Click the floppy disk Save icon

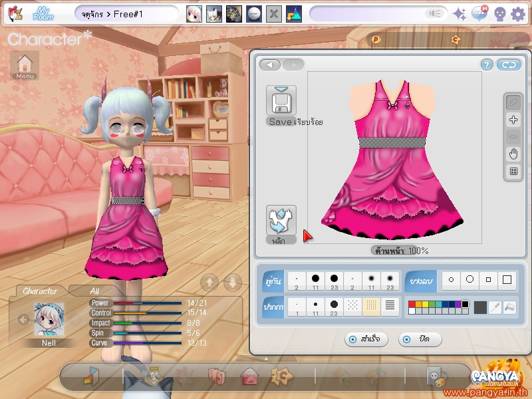click(x=281, y=100)
